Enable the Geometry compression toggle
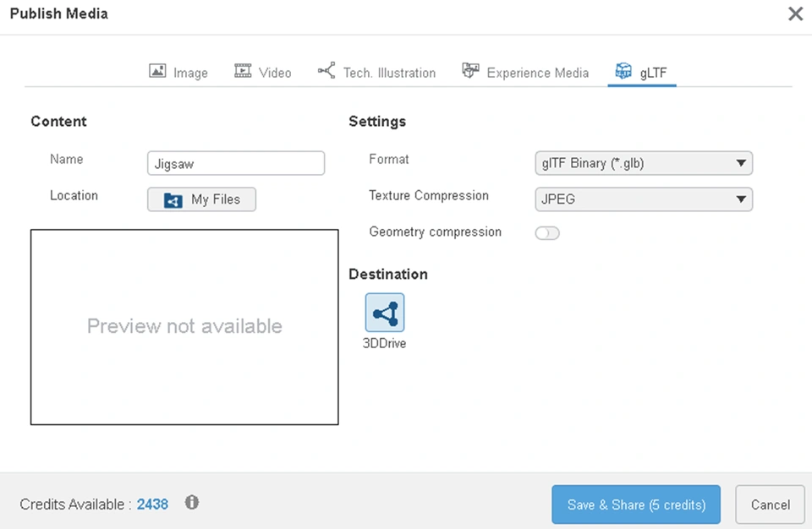 point(547,233)
